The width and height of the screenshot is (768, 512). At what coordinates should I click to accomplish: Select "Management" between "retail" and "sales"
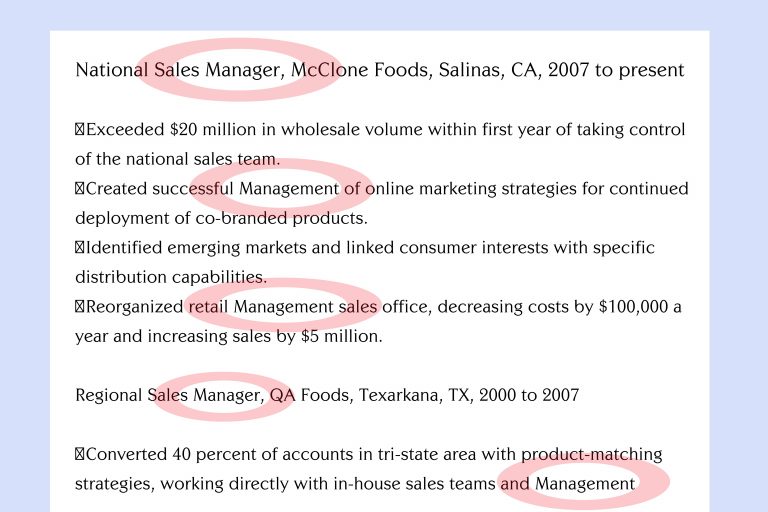click(x=285, y=306)
